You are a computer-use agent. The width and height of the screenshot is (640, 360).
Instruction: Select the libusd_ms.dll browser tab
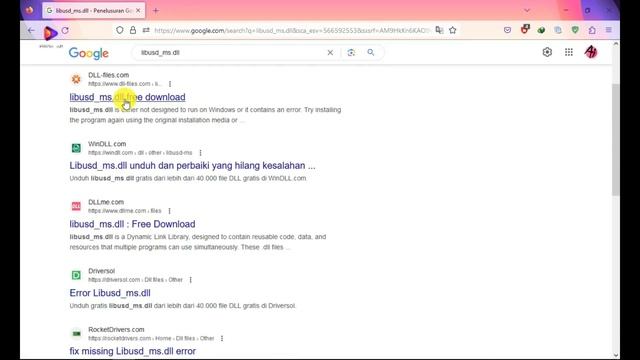93,11
